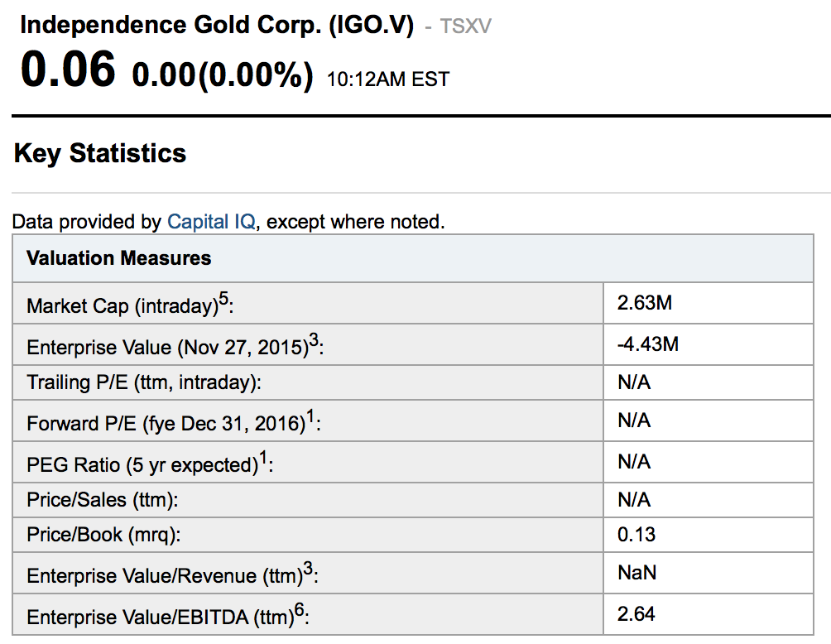Click the 10:12AM EST timestamp
The width and height of the screenshot is (831, 644).
pos(387,79)
